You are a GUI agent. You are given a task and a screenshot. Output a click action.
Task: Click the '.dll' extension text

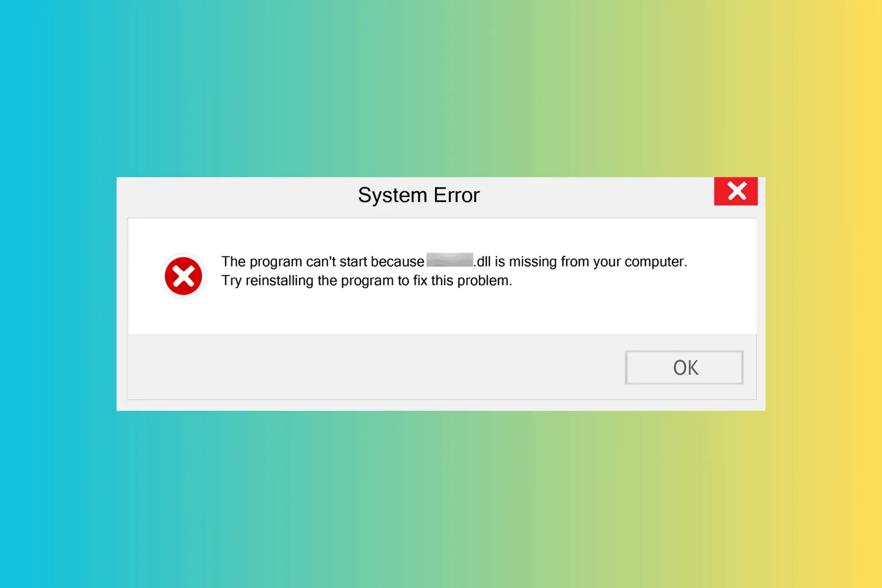tap(482, 262)
